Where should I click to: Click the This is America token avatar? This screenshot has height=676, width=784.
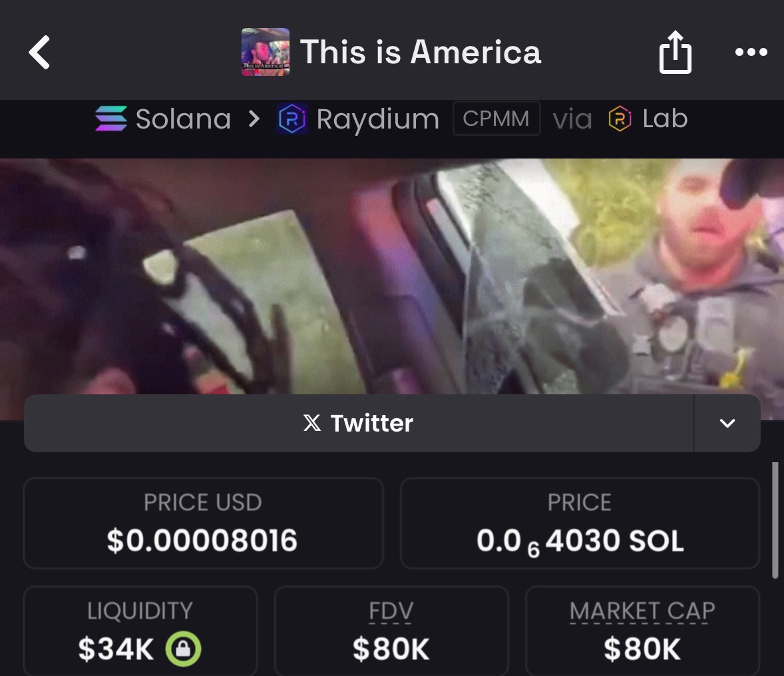(x=266, y=52)
